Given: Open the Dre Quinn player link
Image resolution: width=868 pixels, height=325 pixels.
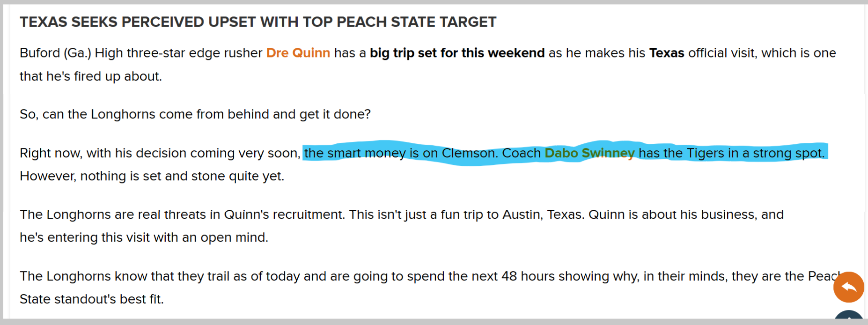Looking at the screenshot, I should click(x=298, y=53).
